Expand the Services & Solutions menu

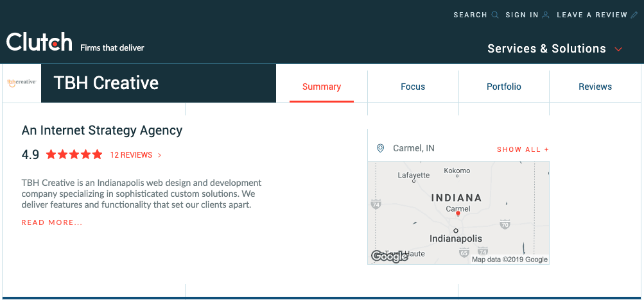tap(555, 49)
